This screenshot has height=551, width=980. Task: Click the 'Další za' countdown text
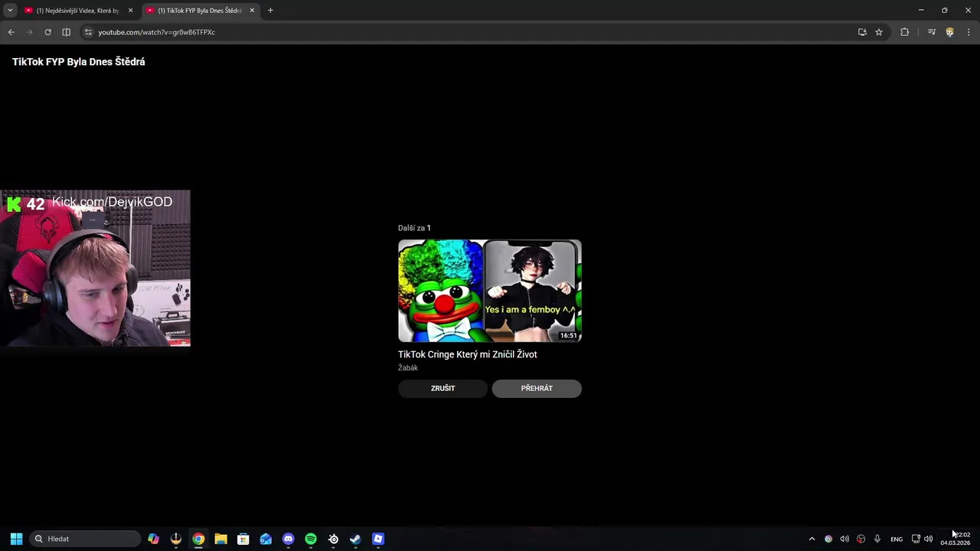(x=414, y=228)
